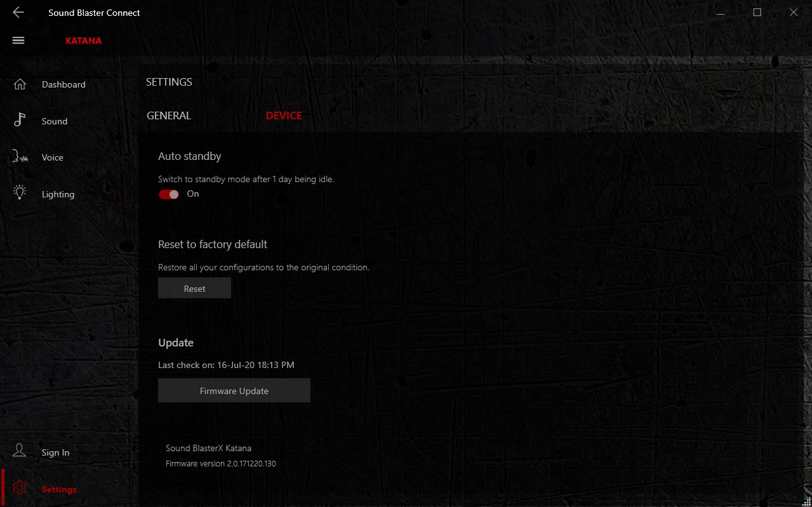
Task: Click the SETTINGS page heading
Action: 169,82
